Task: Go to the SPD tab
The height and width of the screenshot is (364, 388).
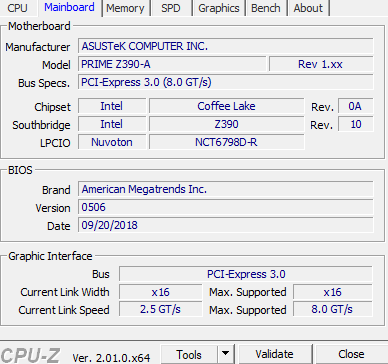Action: click(x=171, y=8)
